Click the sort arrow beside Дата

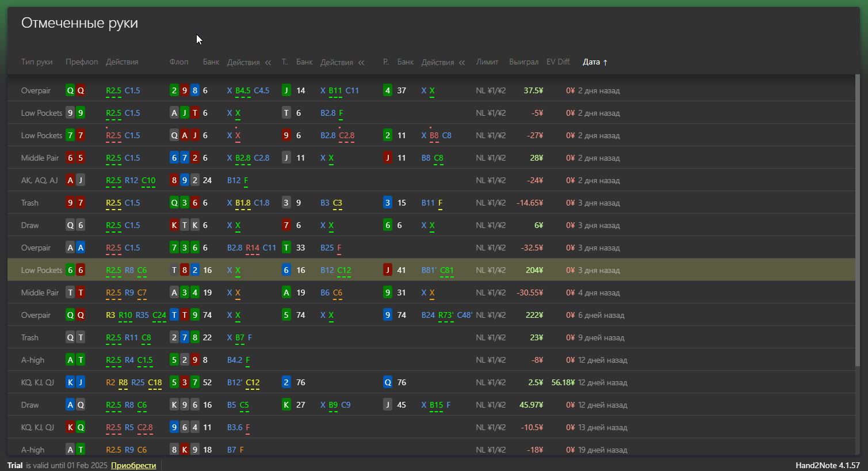pos(605,62)
